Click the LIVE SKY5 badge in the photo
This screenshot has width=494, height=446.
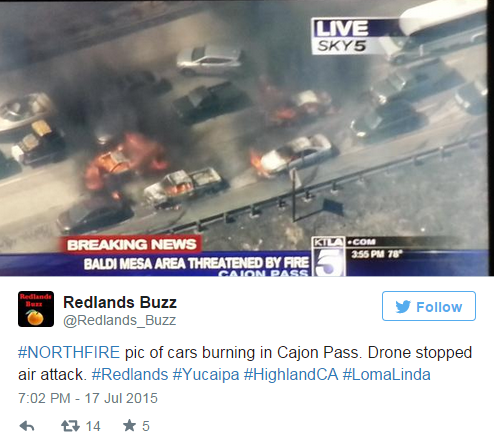click(x=341, y=37)
